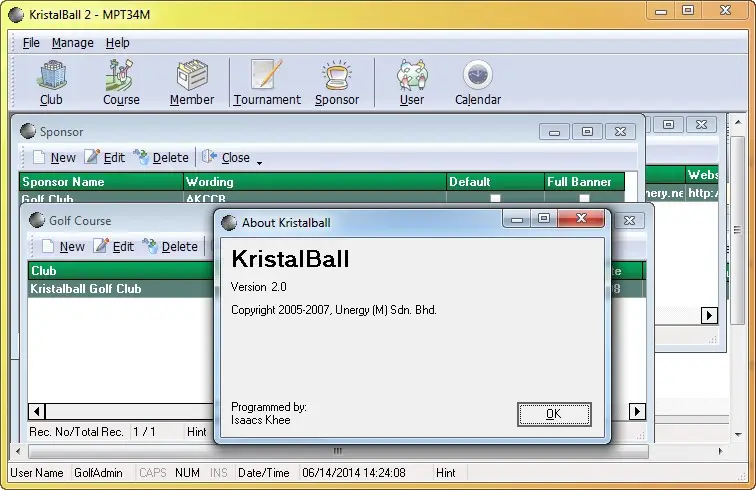The width and height of the screenshot is (756, 490).
Task: Click the Club column header in Golf Course
Action: [121, 271]
